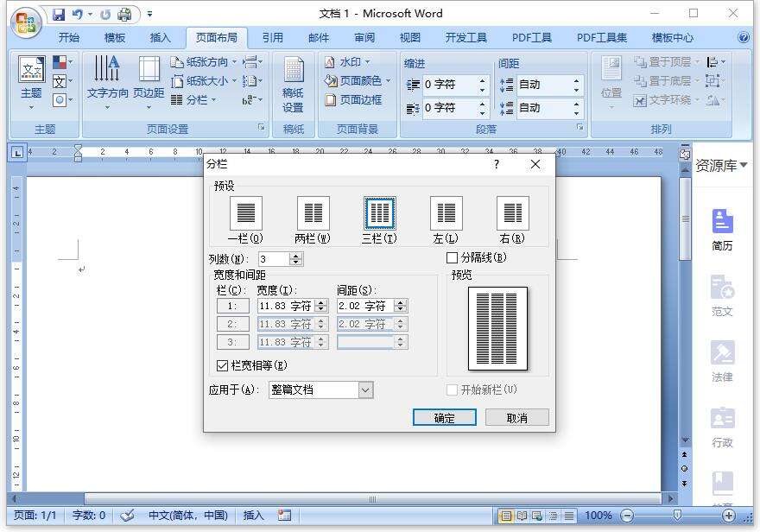
Task: Open Watermark (水印) menu
Action: (x=347, y=62)
